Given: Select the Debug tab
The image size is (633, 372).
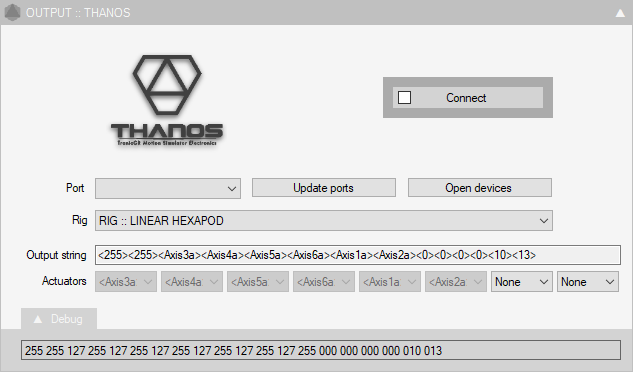Looking at the screenshot, I should [59, 319].
